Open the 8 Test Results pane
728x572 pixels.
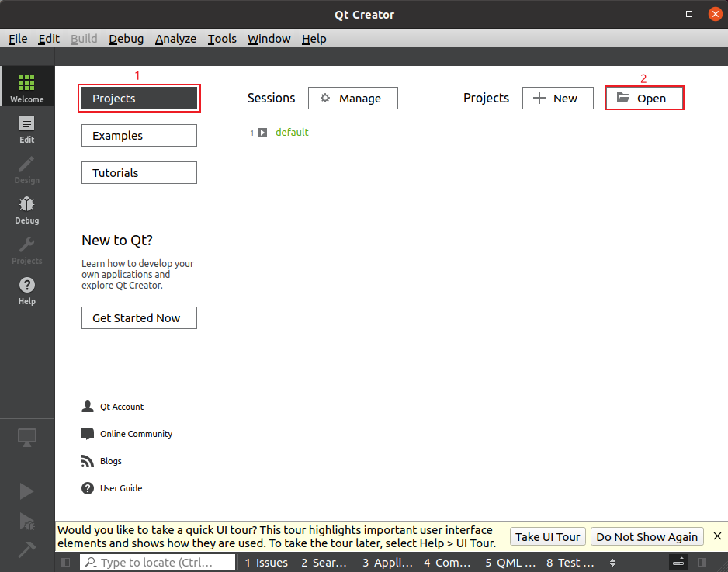pos(570,562)
